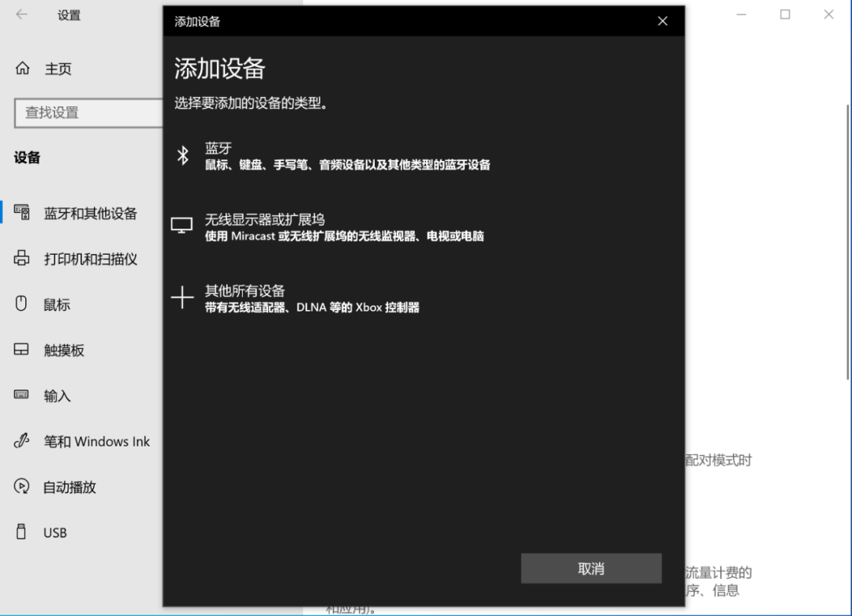
Task: Open the 触摸板 settings page
Action: [81, 350]
